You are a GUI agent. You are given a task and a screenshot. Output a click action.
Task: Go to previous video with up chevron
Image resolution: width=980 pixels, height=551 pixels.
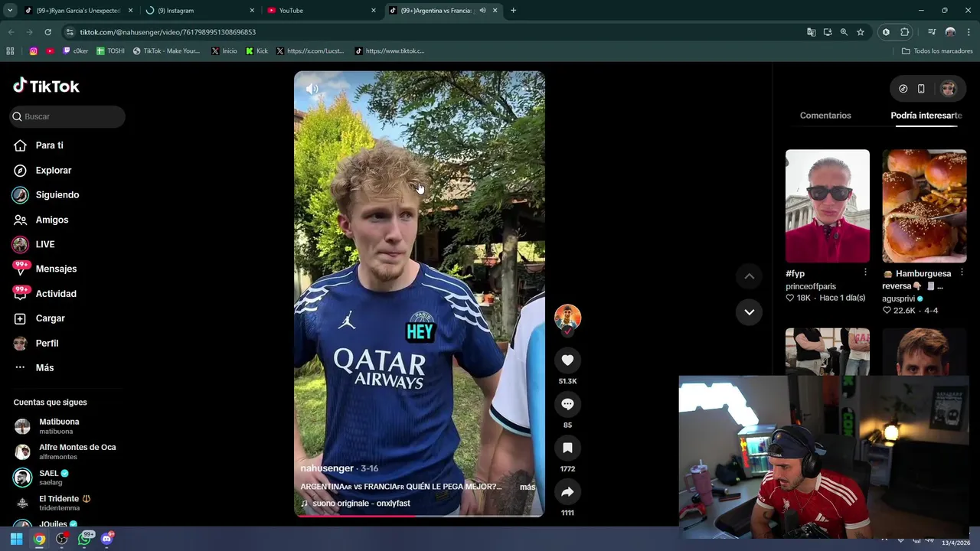749,276
